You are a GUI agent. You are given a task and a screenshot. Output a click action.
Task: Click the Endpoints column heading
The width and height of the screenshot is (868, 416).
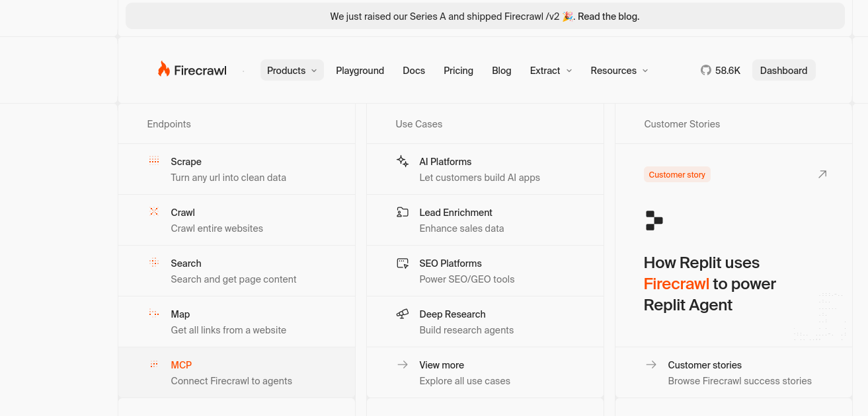coord(169,124)
